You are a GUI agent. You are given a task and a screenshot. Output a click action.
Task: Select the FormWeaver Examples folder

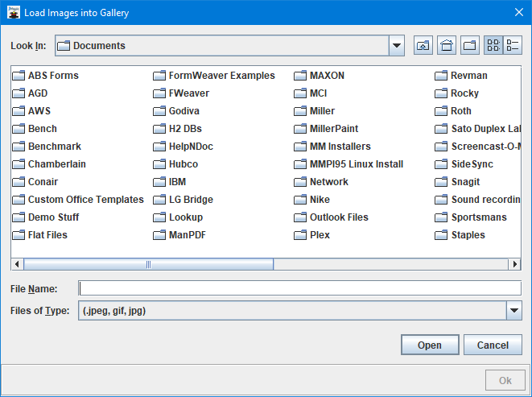click(x=221, y=76)
